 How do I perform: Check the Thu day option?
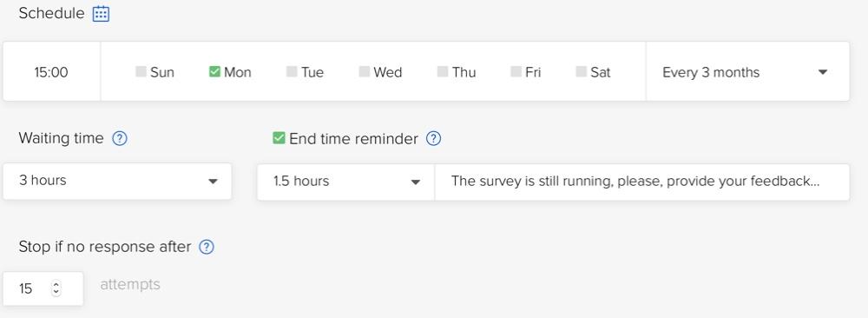[x=443, y=71]
